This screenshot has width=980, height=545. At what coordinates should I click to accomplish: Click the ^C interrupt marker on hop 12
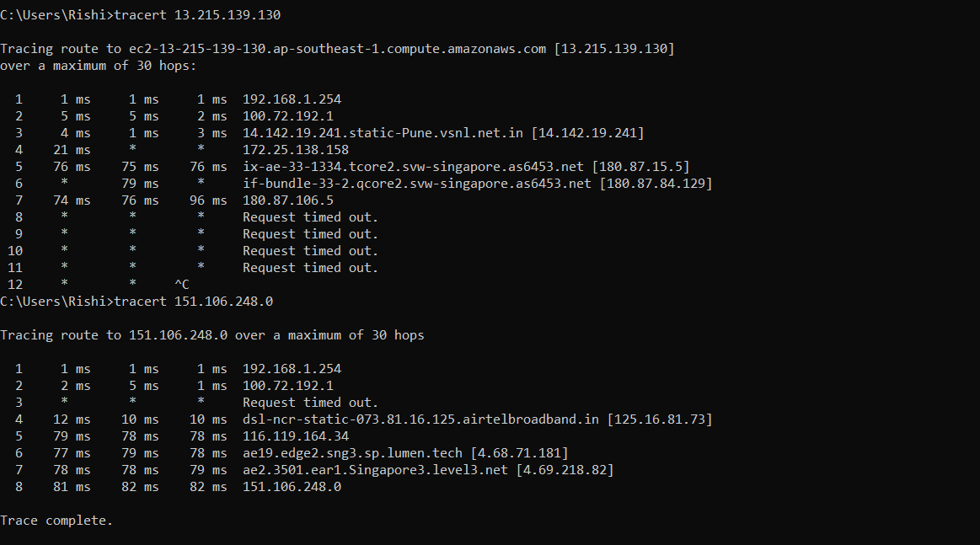coord(181,285)
